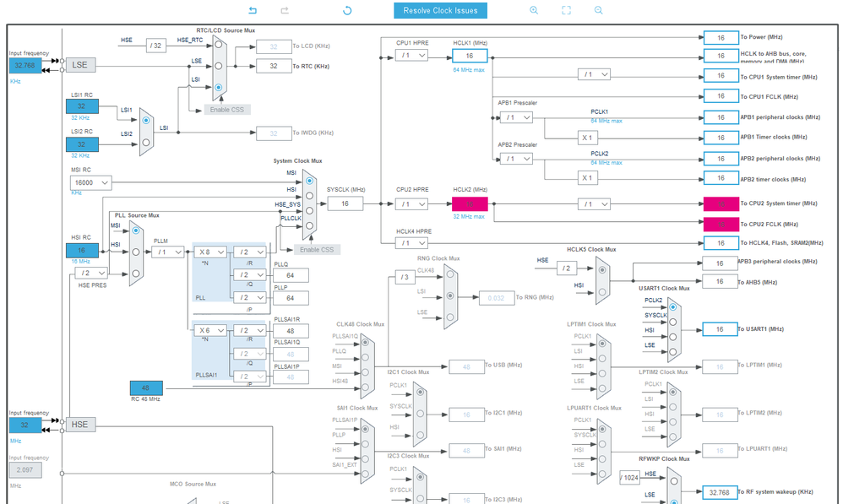
Task: Click the redo arrow icon in toolbar
Action: click(285, 10)
